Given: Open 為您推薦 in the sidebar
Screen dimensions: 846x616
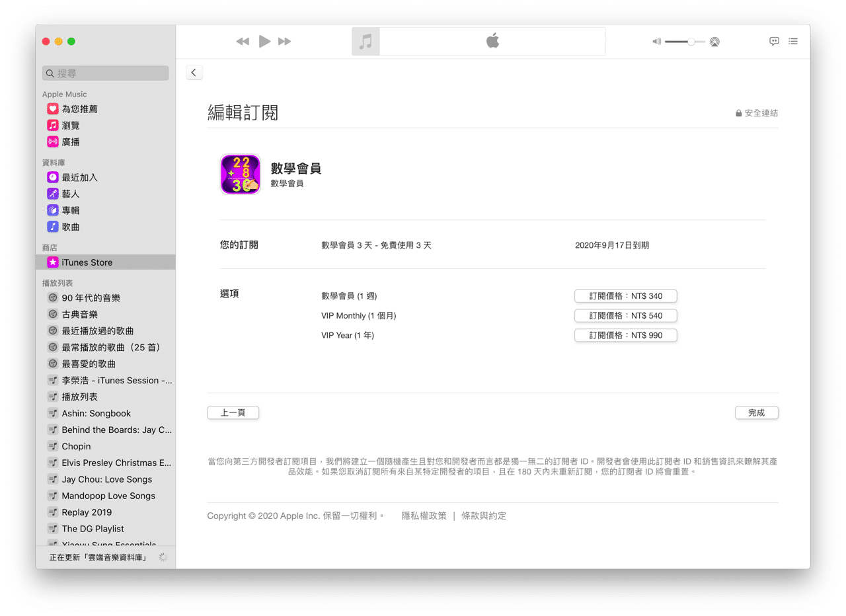Looking at the screenshot, I should pyautogui.click(x=106, y=109).
